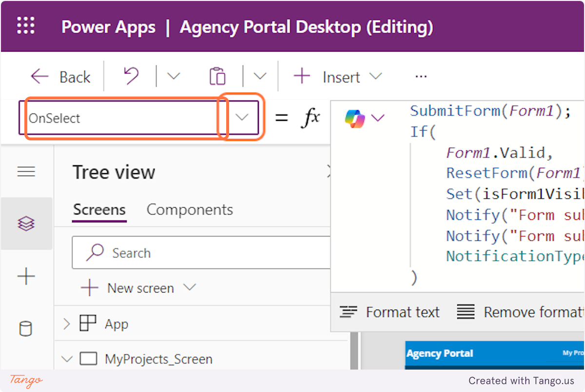Collapse the MyProjects_Screen node
This screenshot has height=392, width=585.
point(67,359)
